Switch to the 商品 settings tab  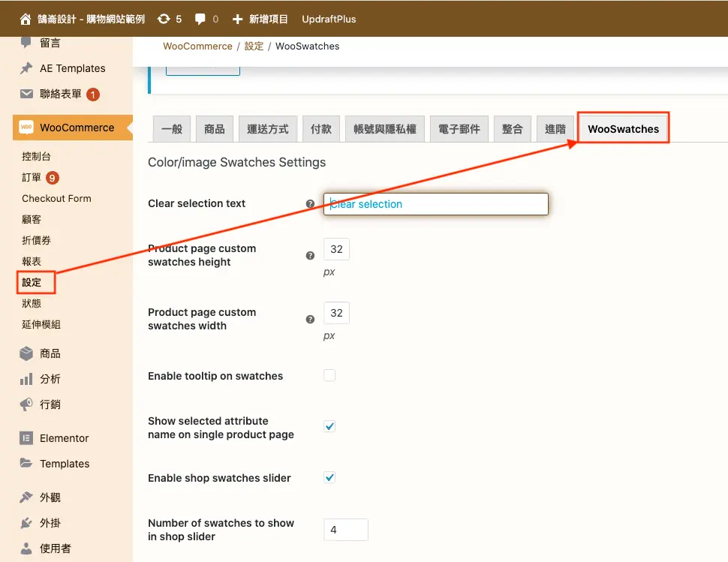coord(215,129)
